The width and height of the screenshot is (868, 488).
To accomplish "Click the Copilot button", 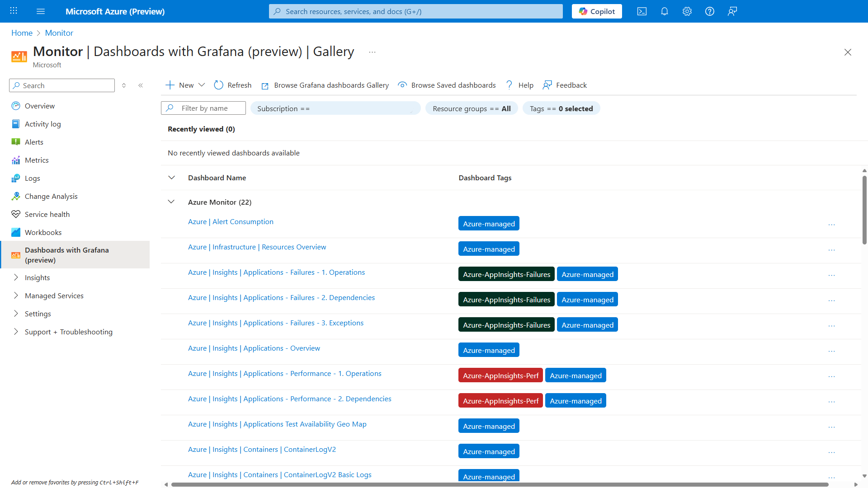I will click(x=597, y=11).
